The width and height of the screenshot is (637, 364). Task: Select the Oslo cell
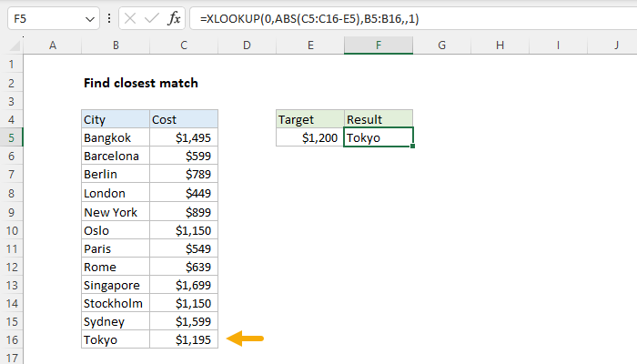click(116, 230)
